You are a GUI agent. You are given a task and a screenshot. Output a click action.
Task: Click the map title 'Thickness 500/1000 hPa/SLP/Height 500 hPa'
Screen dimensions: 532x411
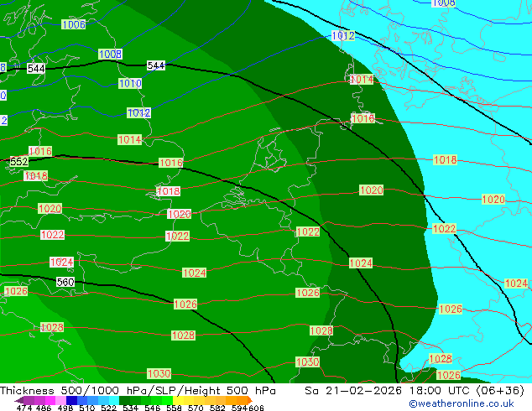click(x=138, y=391)
